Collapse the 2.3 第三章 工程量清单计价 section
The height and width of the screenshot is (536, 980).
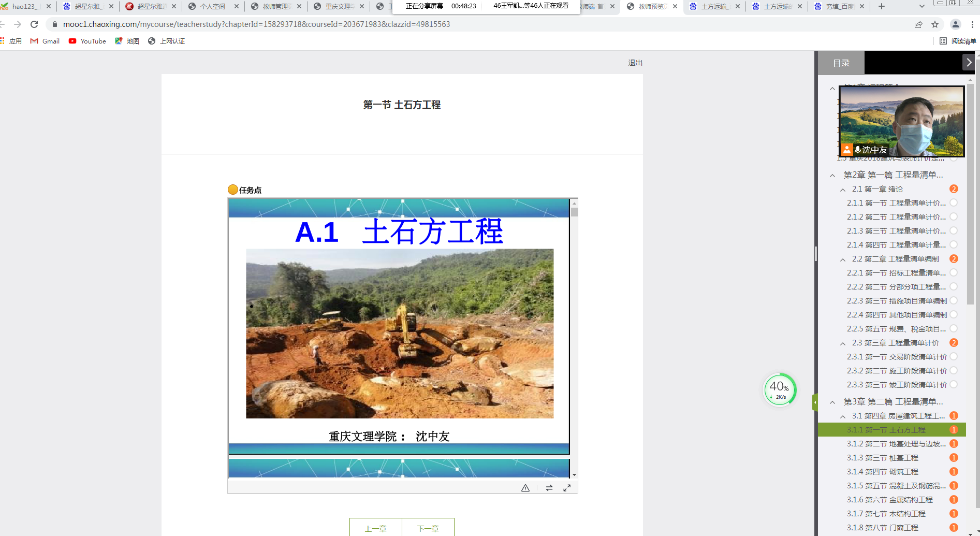point(843,342)
